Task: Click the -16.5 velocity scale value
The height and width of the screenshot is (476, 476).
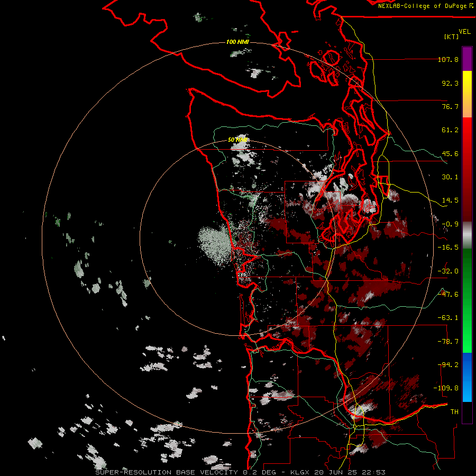Action: pyautogui.click(x=448, y=248)
